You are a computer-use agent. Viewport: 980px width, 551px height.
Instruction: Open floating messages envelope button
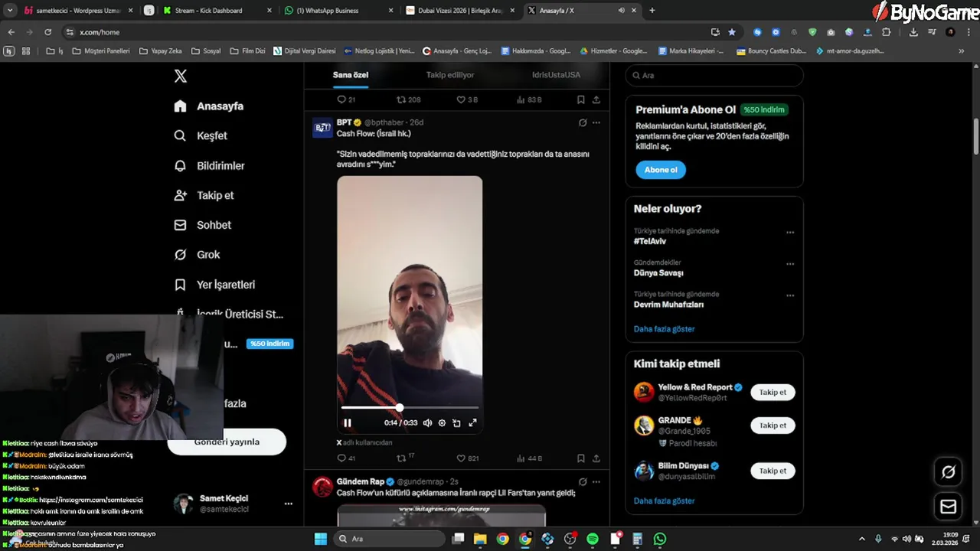coord(948,507)
